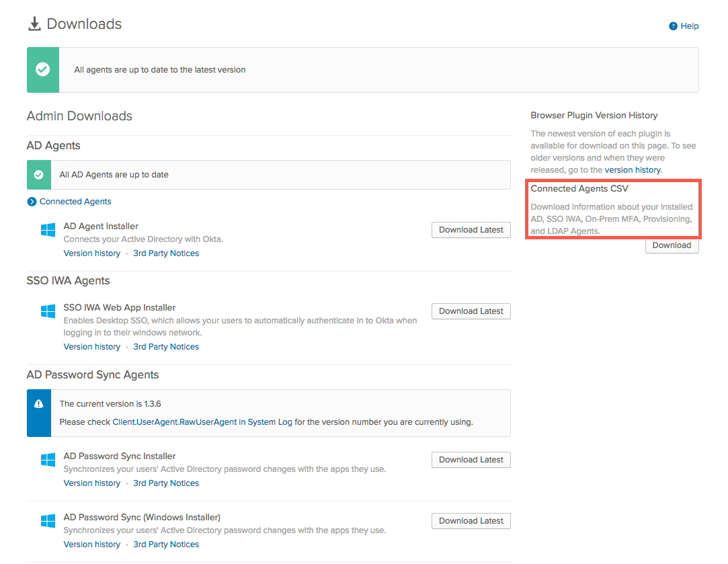The width and height of the screenshot is (728, 564).
Task: Open Version history under AD Agent Installer
Action: click(x=92, y=253)
